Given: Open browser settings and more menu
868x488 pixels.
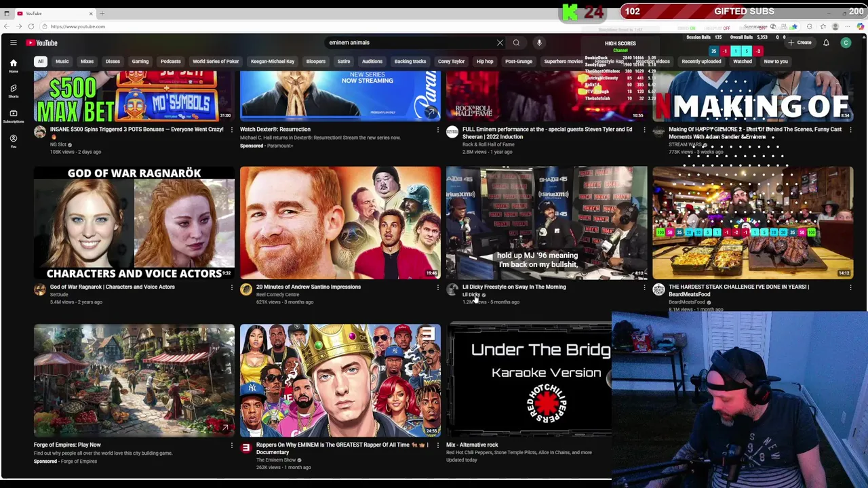Looking at the screenshot, I should click(x=848, y=26).
